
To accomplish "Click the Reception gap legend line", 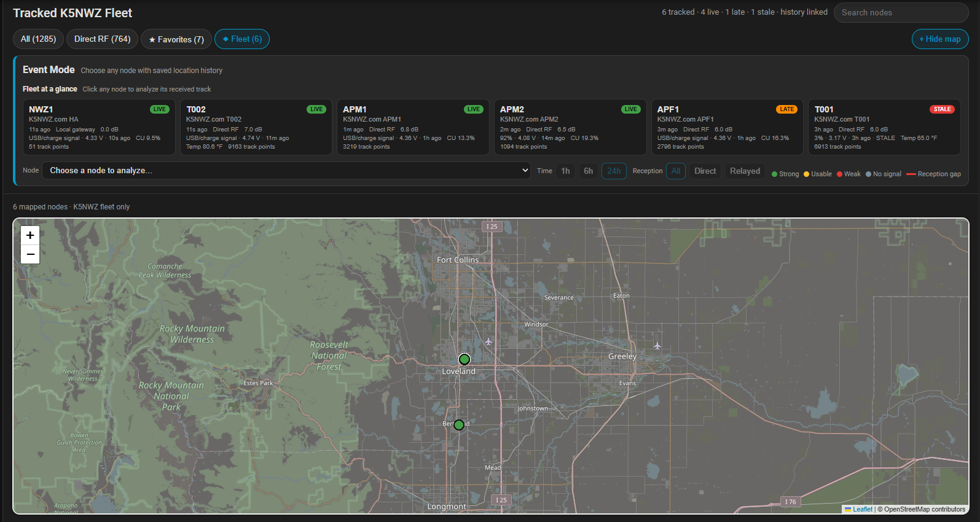I will tap(911, 174).
